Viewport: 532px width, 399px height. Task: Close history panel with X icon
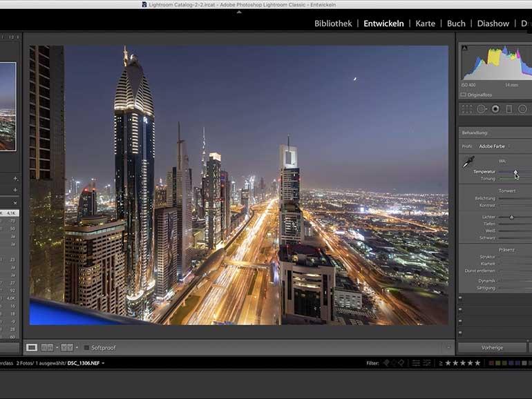[15, 203]
